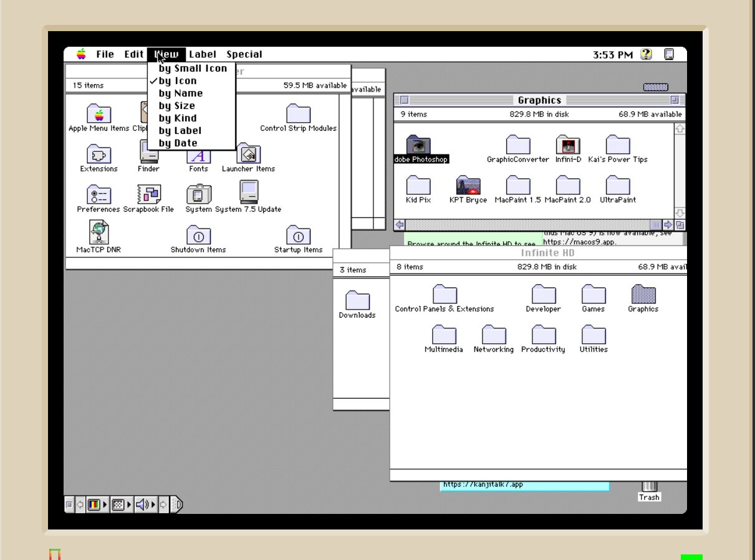Select the MacPaint 1.5 folder
Viewport: 755px width, 560px height.
(x=518, y=185)
